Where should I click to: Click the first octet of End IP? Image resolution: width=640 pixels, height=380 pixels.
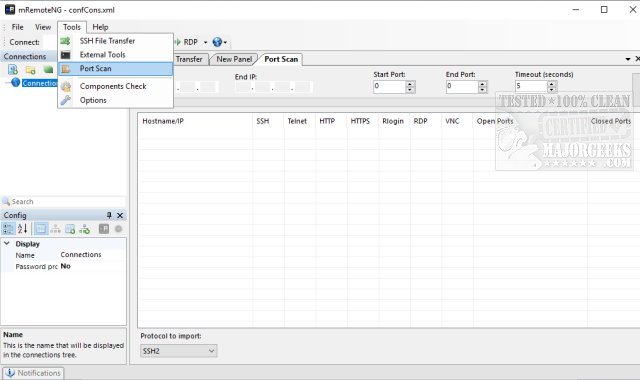pos(243,87)
